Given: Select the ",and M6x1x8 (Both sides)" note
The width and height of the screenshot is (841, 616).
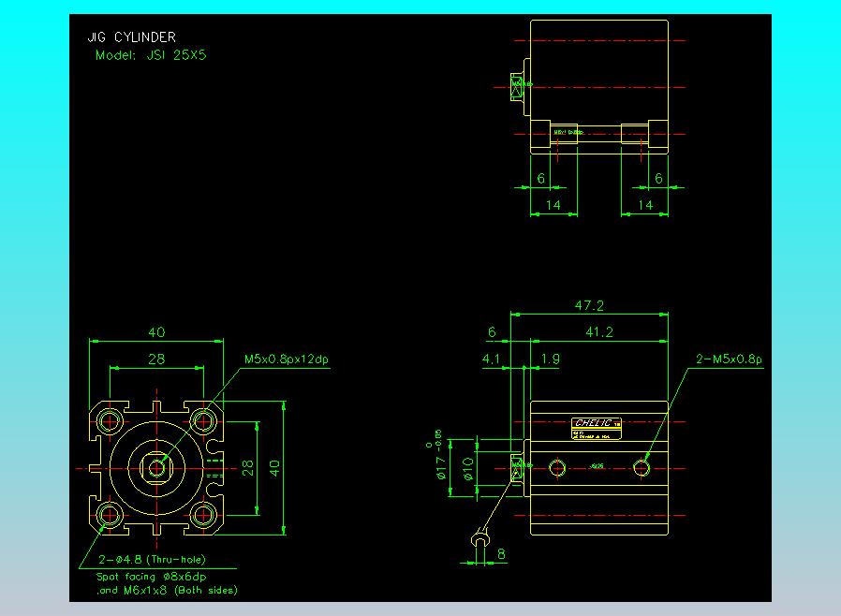Looking at the screenshot, I should pyautogui.click(x=167, y=590).
